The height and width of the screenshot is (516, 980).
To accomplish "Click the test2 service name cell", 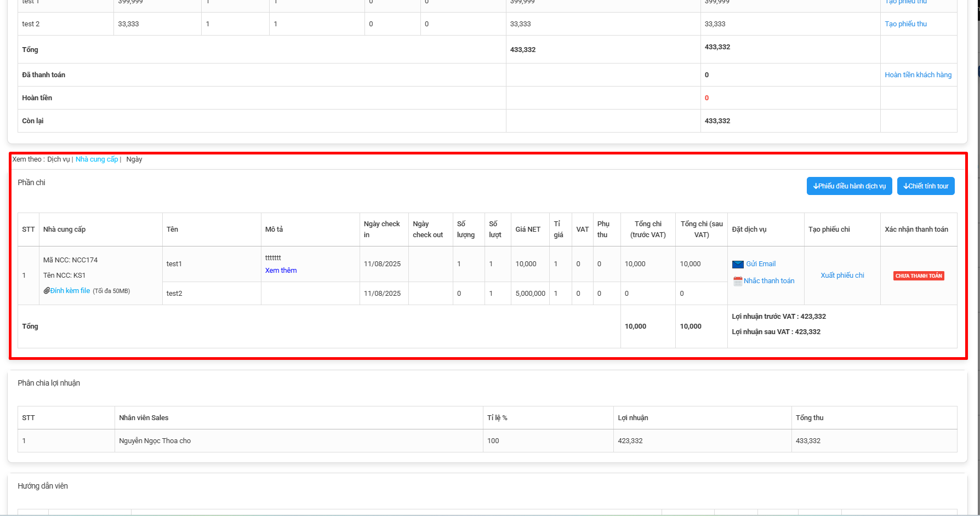I will pyautogui.click(x=174, y=294).
